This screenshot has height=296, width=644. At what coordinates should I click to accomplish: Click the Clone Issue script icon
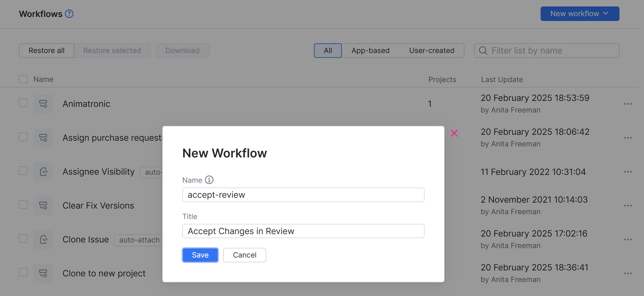tap(43, 239)
